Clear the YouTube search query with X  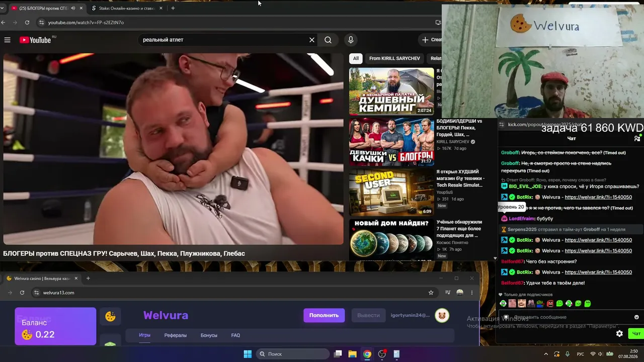pos(312,40)
